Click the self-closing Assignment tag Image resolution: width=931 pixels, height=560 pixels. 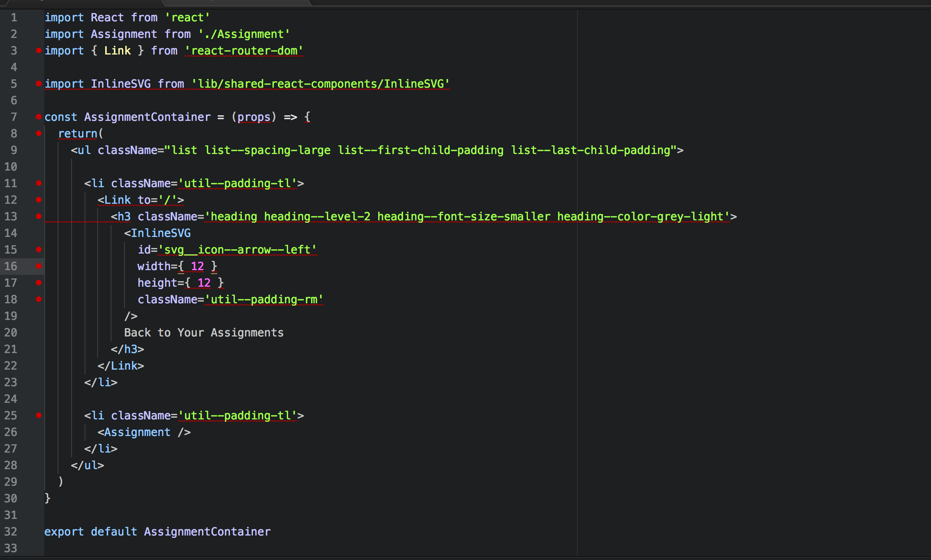coord(144,432)
